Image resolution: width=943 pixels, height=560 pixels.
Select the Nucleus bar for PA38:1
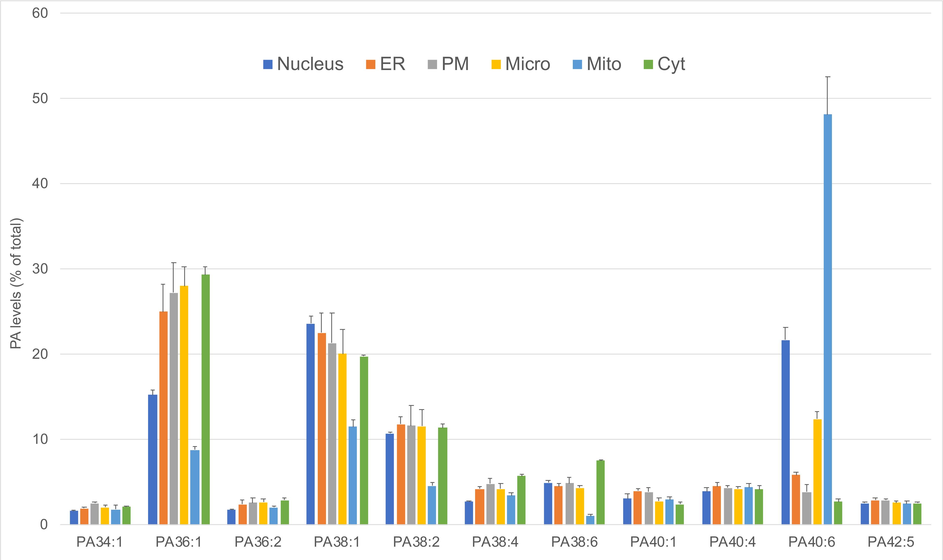click(310, 424)
